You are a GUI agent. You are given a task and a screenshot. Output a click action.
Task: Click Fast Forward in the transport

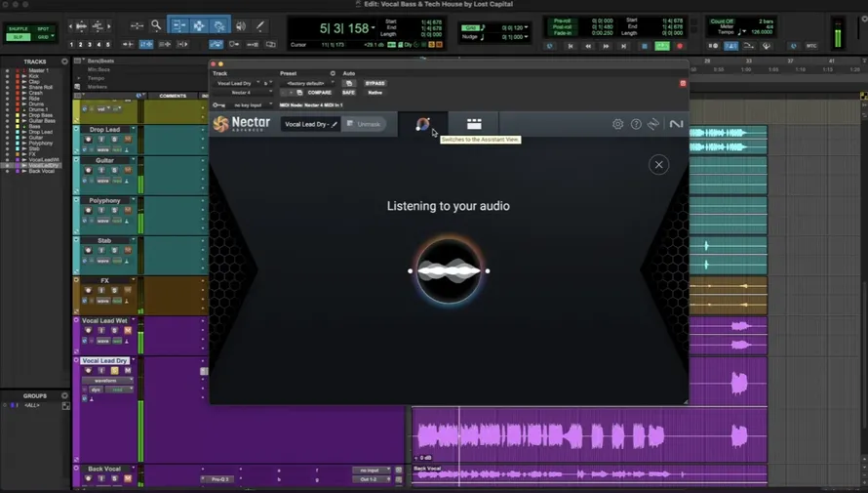[607, 46]
